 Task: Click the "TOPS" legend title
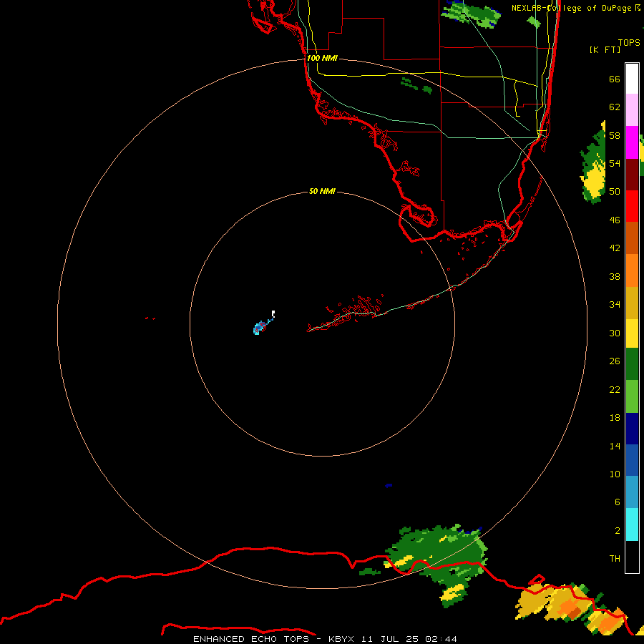[x=629, y=43]
